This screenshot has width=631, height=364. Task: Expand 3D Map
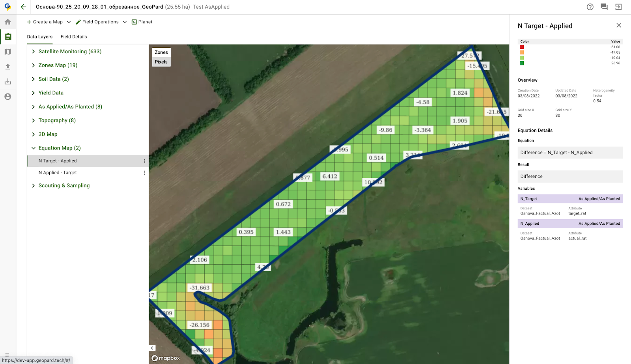(x=34, y=134)
